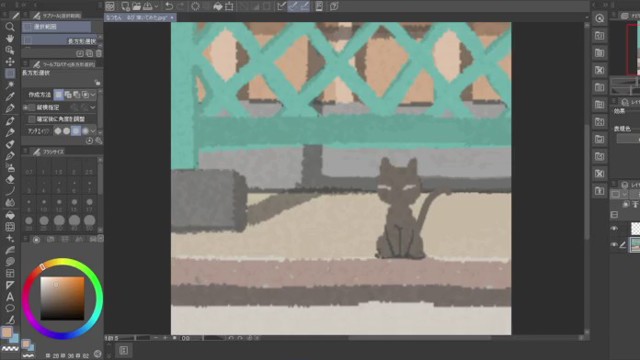Toggle visibility of the bottom layer

point(614,245)
